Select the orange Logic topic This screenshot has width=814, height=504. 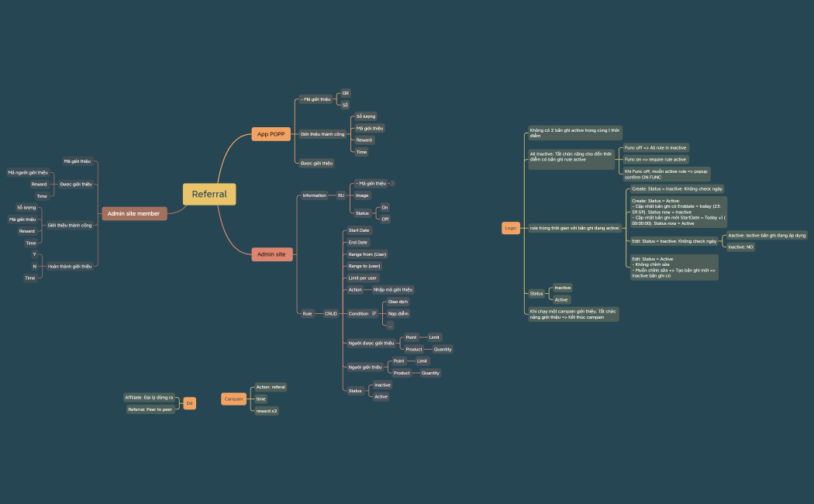click(510, 228)
